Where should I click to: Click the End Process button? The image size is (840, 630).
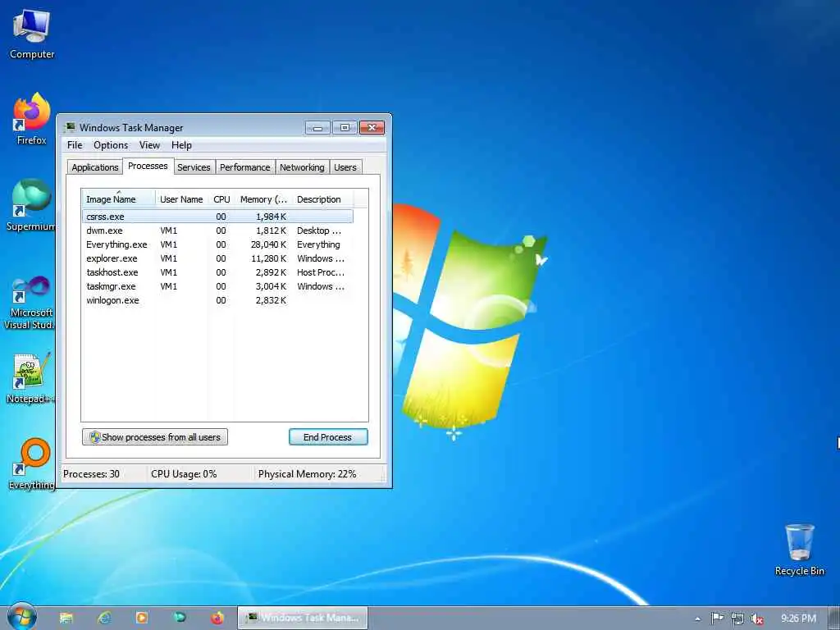[x=328, y=437]
